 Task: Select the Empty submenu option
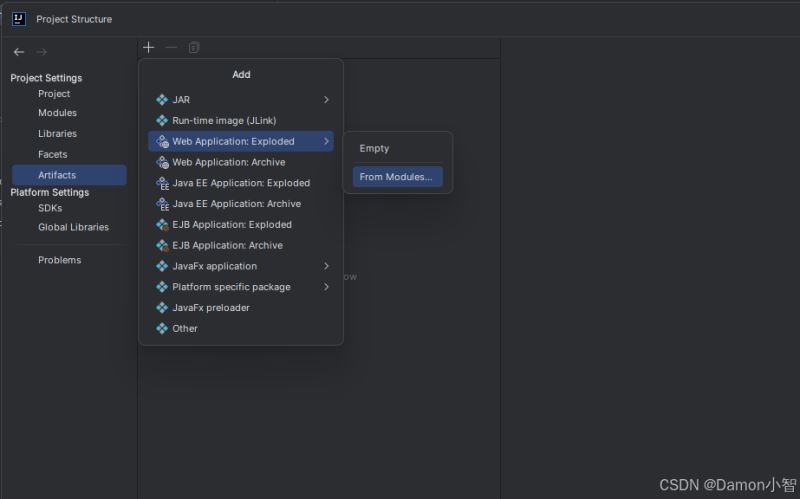coord(374,148)
